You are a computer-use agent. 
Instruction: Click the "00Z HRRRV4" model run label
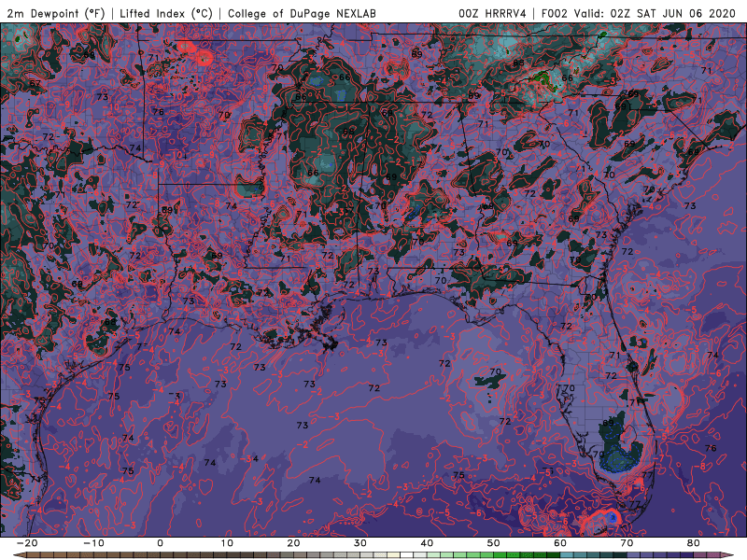point(492,14)
